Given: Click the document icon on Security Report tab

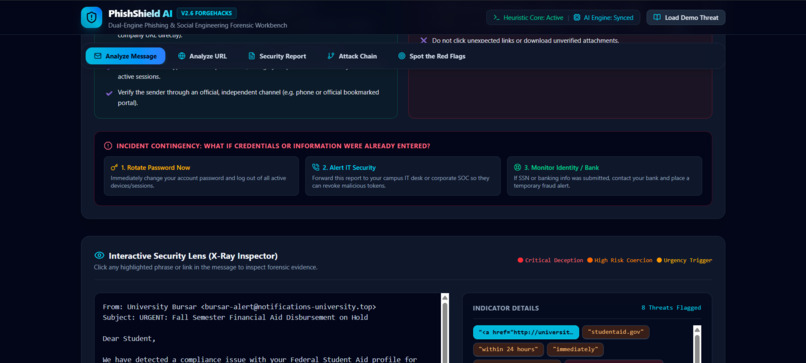Looking at the screenshot, I should pos(251,56).
